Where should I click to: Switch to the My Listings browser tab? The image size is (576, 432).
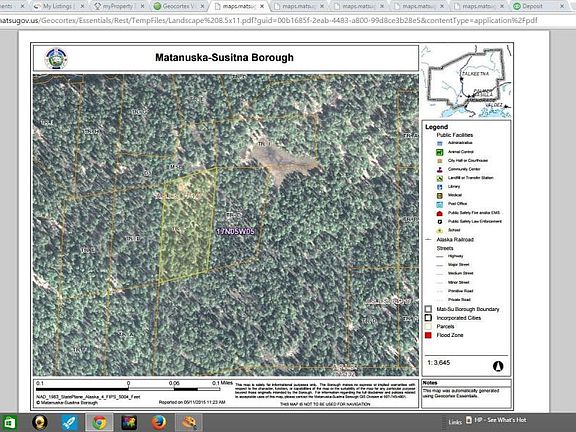[57, 6]
